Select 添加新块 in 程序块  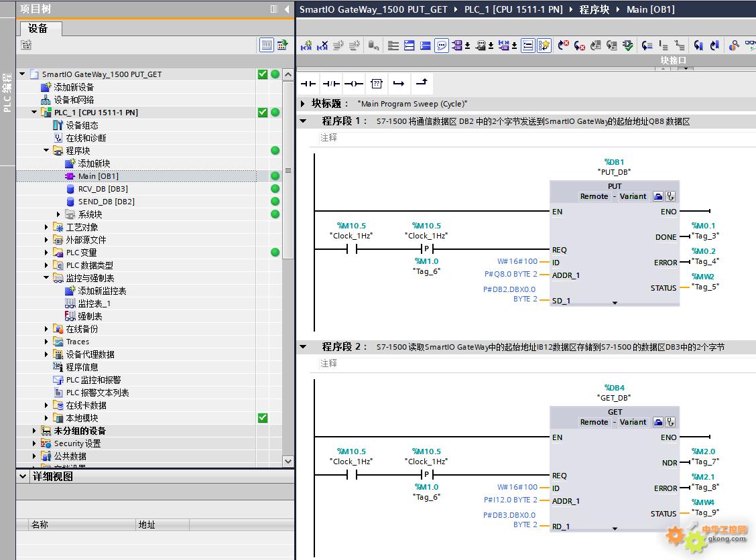click(x=94, y=163)
